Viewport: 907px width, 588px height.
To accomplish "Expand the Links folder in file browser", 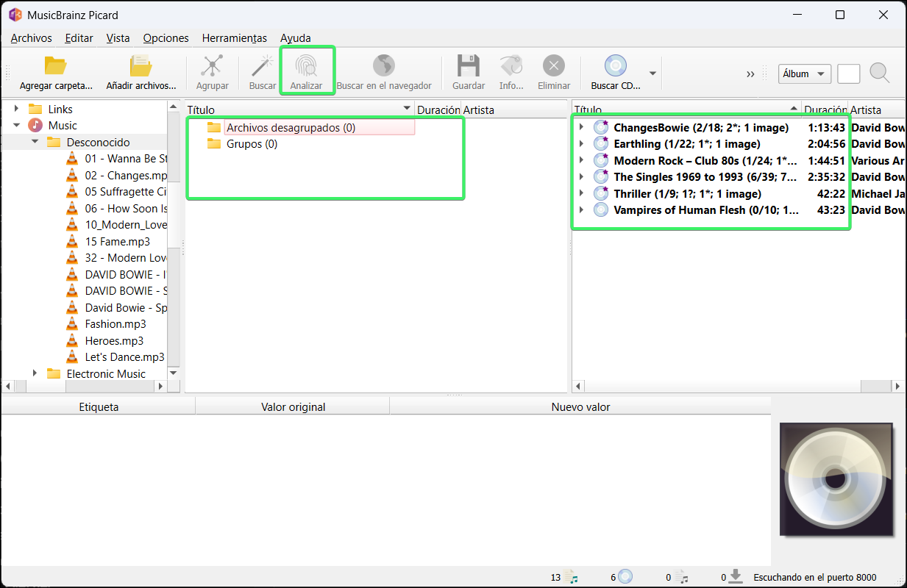I will 16,109.
